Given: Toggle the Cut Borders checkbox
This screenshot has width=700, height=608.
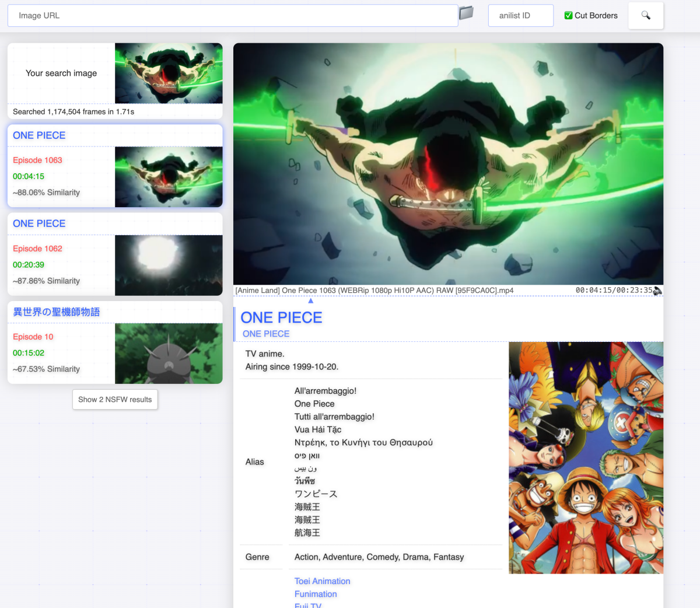Looking at the screenshot, I should coord(568,16).
